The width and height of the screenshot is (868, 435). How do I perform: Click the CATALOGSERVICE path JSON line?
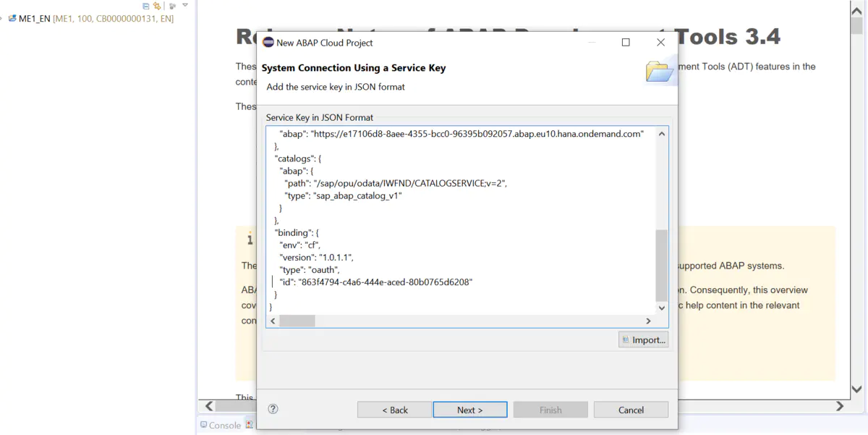click(x=396, y=183)
